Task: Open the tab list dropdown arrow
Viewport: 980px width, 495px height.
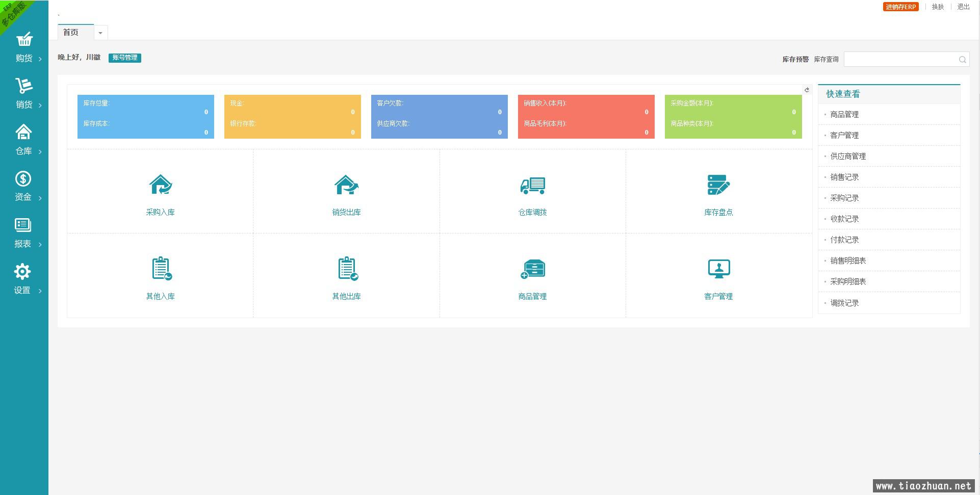Action: tap(100, 33)
